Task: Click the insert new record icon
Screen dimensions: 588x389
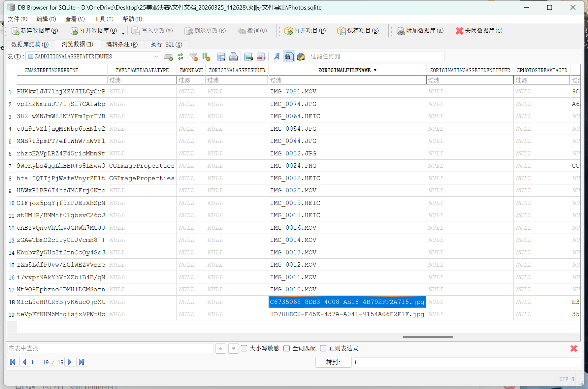Action: tap(168, 57)
